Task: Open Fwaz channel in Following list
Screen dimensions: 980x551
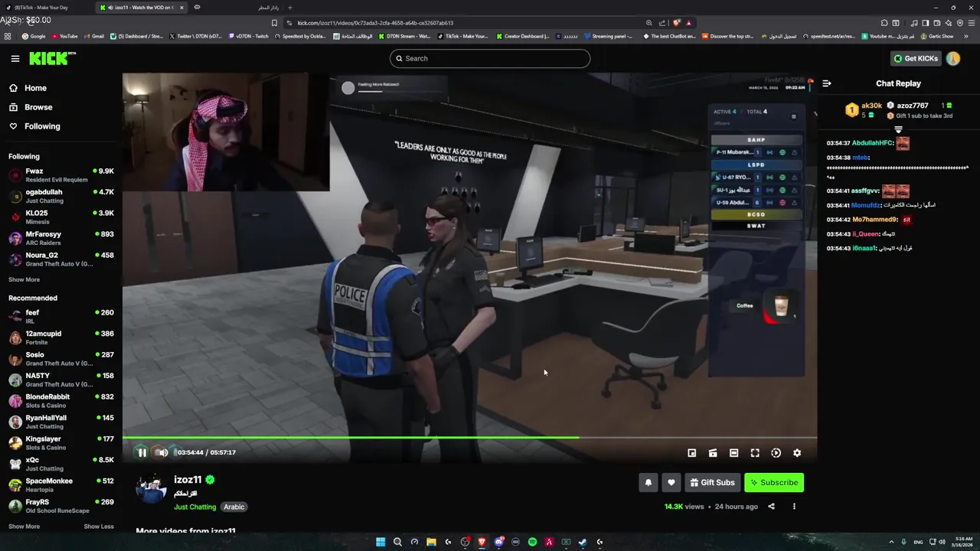Action: [x=61, y=175]
